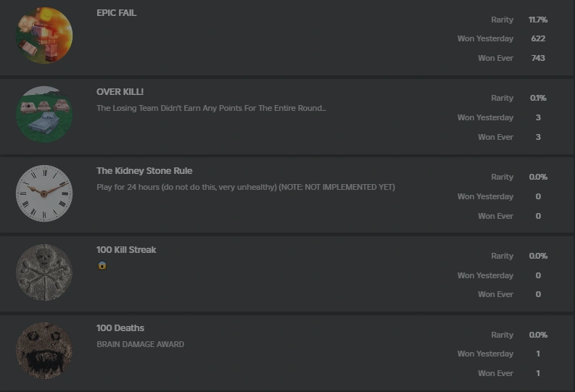575x392 pixels.
Task: Click the 743 Won Ever value
Action: [x=538, y=58]
